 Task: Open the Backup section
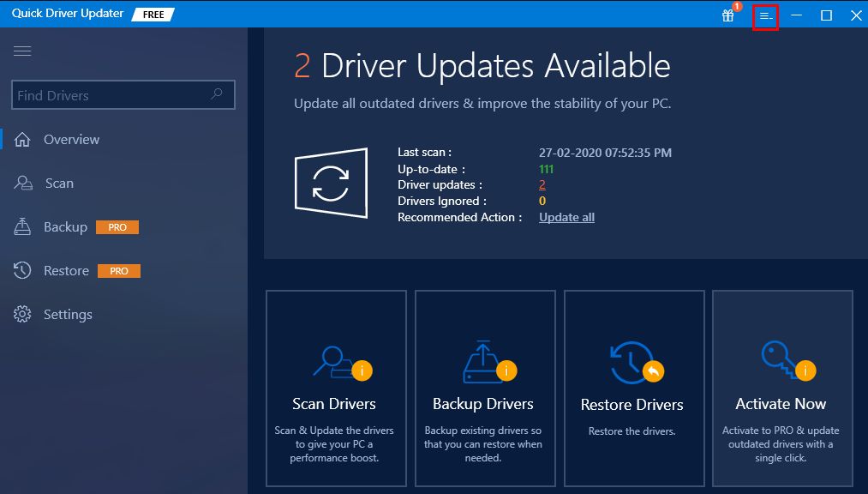click(65, 227)
